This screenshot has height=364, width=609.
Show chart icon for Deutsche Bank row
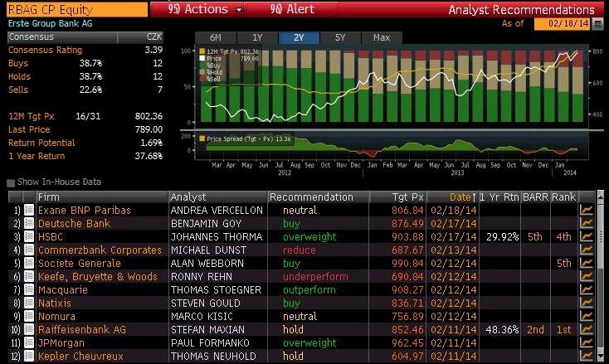(x=587, y=223)
